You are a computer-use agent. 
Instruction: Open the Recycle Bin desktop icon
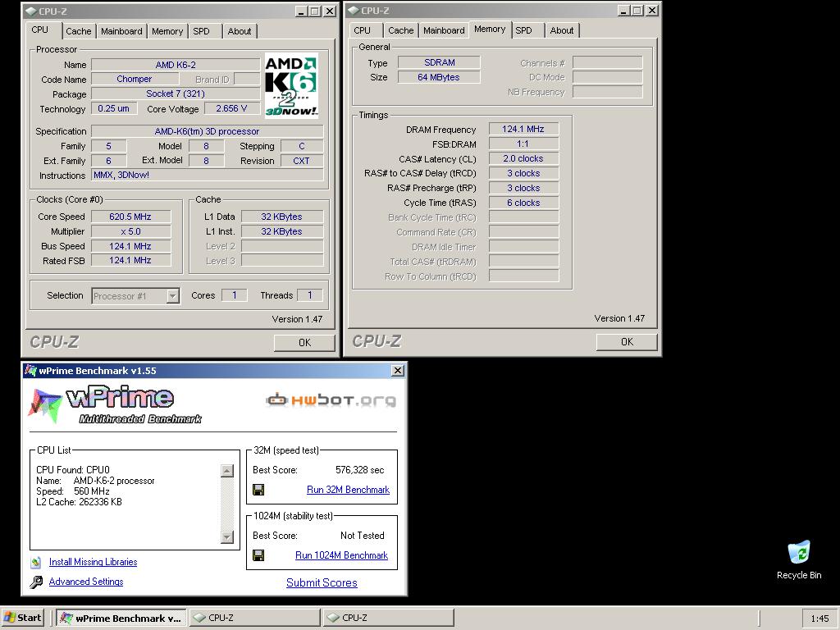click(799, 559)
